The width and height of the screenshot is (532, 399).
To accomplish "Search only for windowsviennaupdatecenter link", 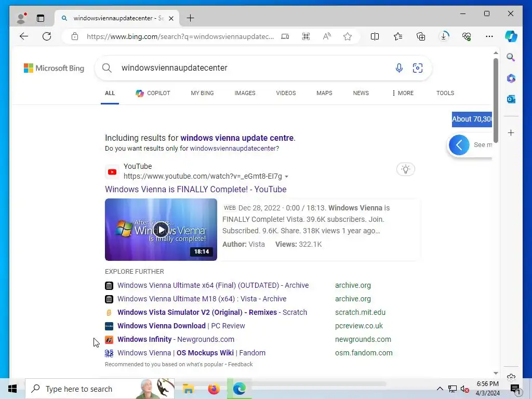I will [x=233, y=148].
